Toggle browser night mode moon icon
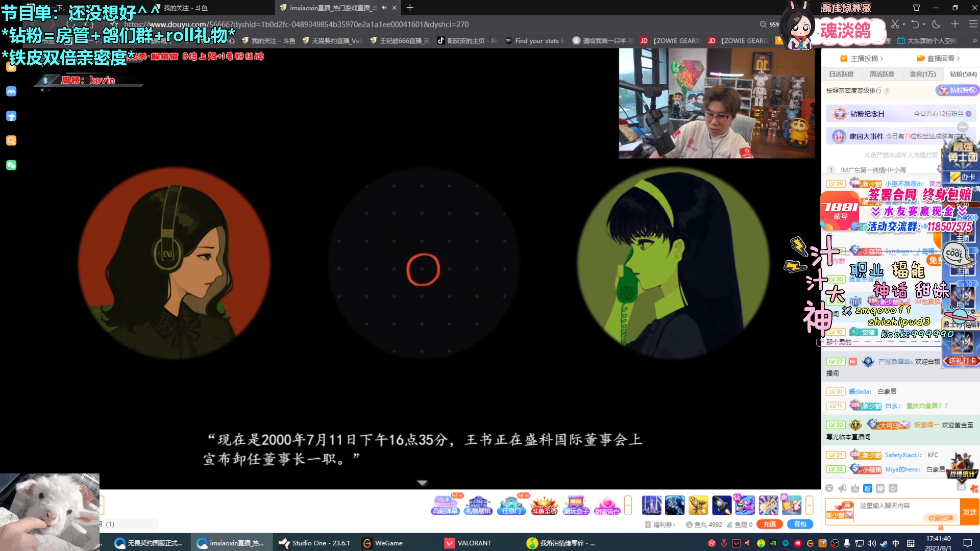Image resolution: width=980 pixels, height=551 pixels. tap(936, 24)
